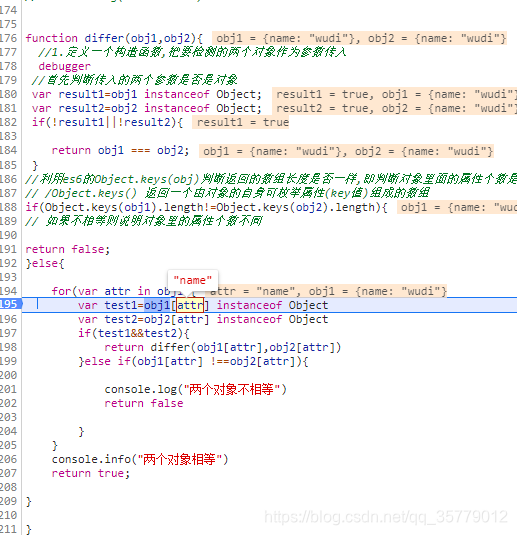Click function differ name on line 176
Screen dimensions: 517x535
click(104, 38)
